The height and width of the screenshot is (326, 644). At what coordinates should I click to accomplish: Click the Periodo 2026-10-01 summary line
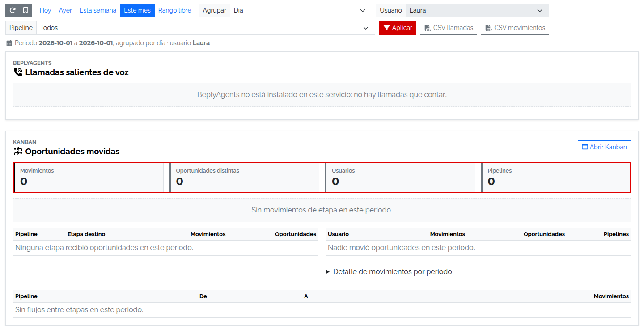(108, 43)
